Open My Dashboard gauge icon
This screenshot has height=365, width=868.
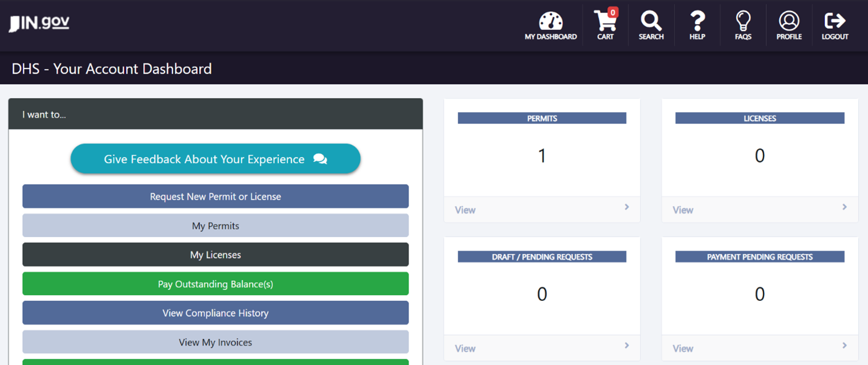click(x=551, y=21)
